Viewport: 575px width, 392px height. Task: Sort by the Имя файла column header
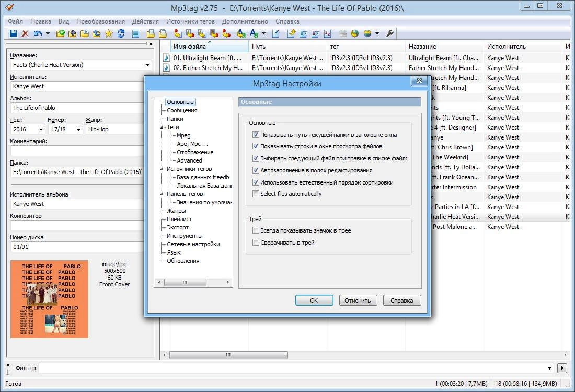tap(210, 47)
